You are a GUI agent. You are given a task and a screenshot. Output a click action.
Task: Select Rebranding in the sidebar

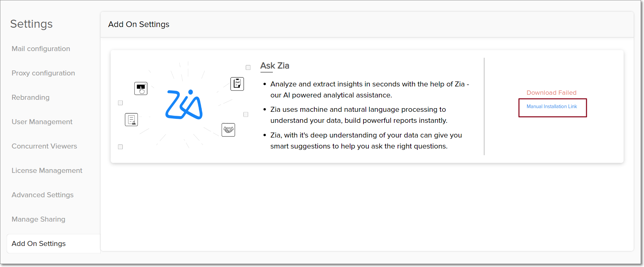click(30, 97)
